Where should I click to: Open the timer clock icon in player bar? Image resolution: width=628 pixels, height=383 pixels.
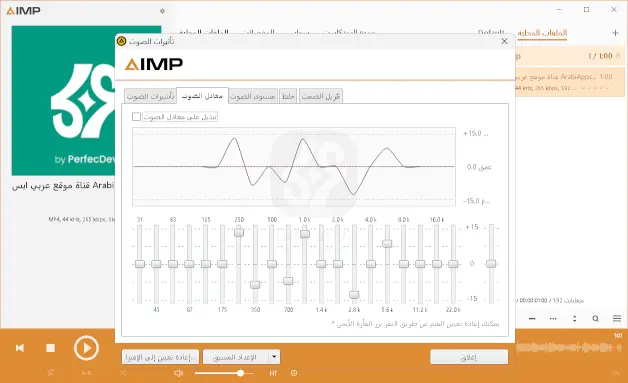coord(294,373)
